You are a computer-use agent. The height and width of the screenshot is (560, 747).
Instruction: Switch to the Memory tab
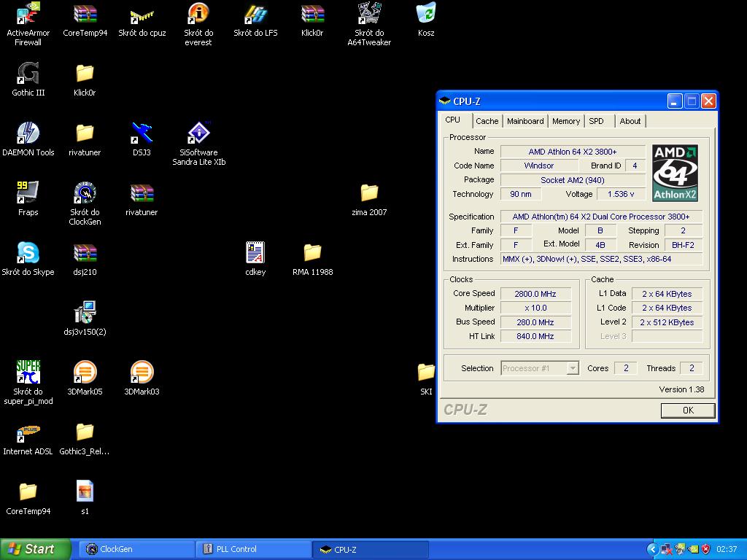point(566,121)
